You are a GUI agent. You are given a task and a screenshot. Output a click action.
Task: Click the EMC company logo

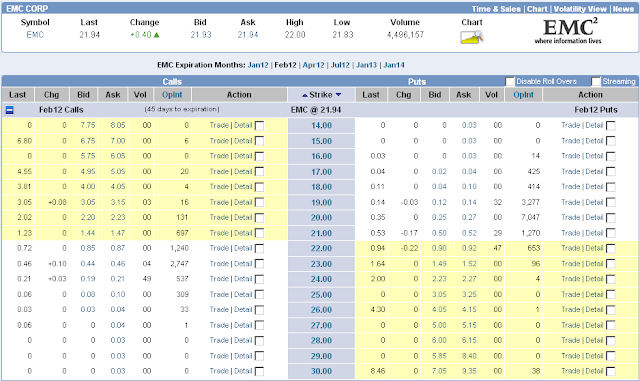pos(568,31)
